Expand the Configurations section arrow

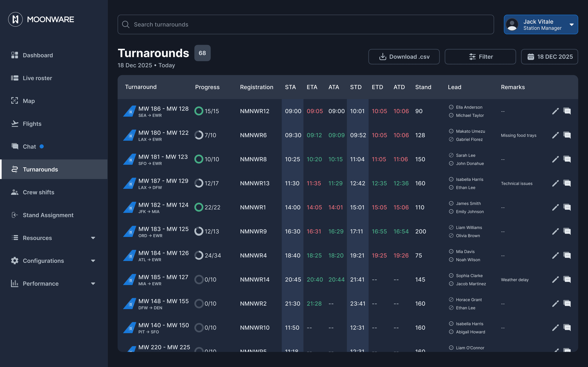tap(93, 261)
